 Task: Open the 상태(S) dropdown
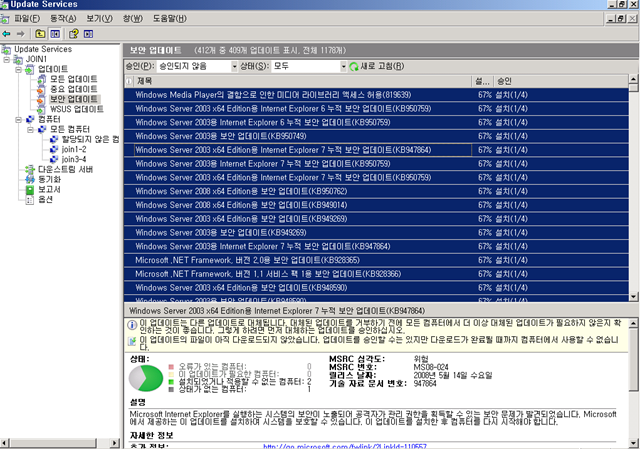[x=343, y=67]
